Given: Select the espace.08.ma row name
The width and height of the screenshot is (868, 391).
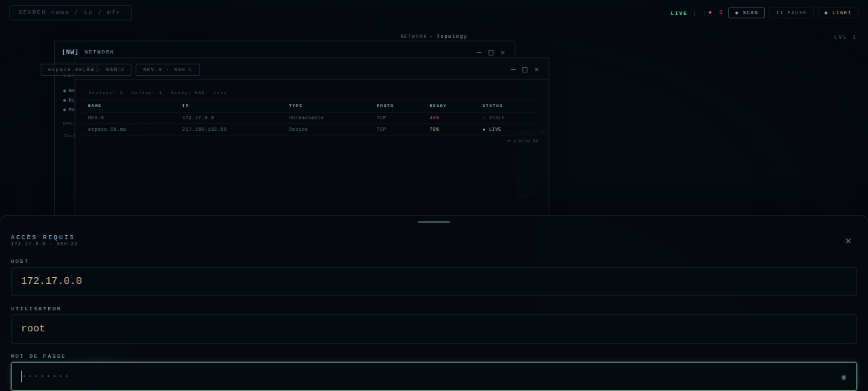Looking at the screenshot, I should pyautogui.click(x=107, y=129).
